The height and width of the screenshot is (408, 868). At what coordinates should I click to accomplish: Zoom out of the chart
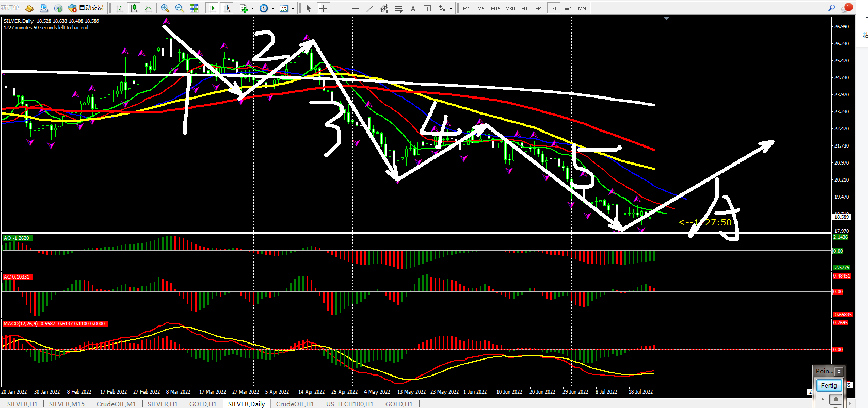click(180, 8)
